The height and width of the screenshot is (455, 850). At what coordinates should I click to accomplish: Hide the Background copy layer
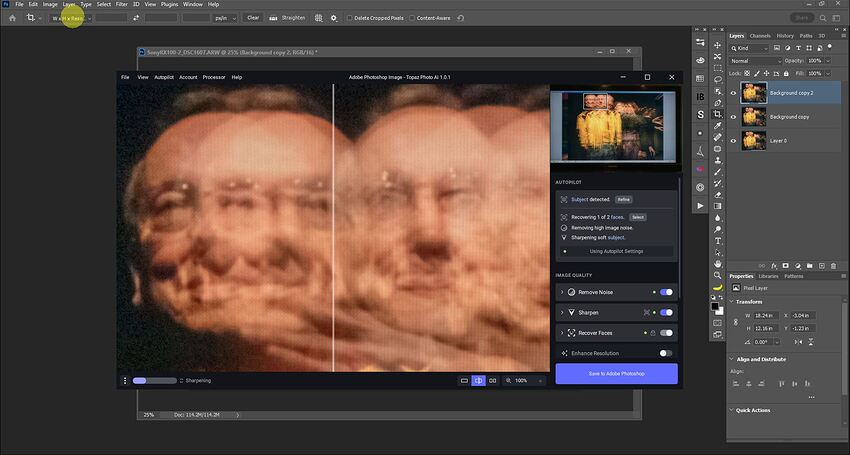tap(733, 117)
